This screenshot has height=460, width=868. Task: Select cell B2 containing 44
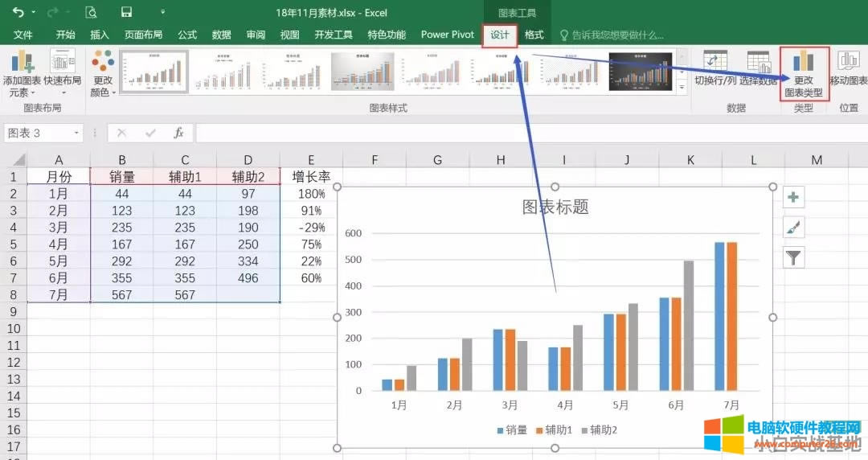click(121, 194)
